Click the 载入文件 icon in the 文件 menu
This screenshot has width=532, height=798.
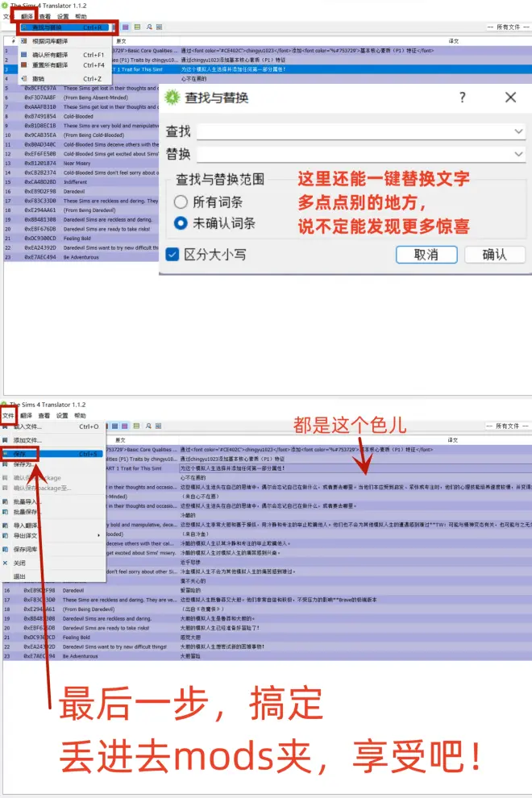point(6,426)
